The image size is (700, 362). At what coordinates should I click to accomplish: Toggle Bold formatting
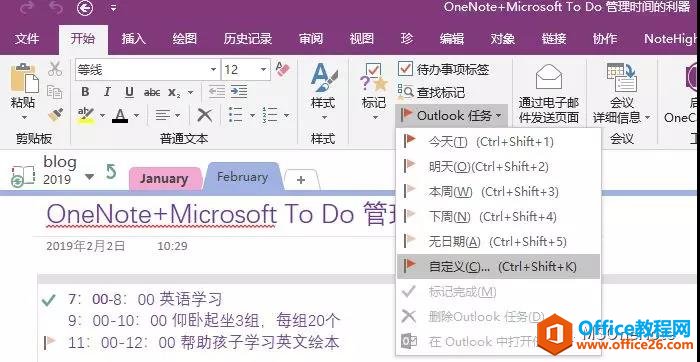(x=85, y=92)
